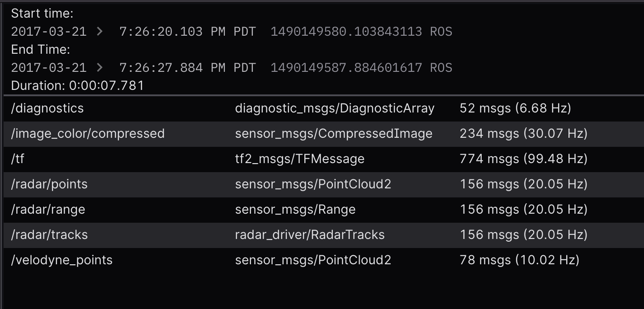Click the /velodyne_points topic name
The width and height of the screenshot is (644, 309).
click(62, 260)
